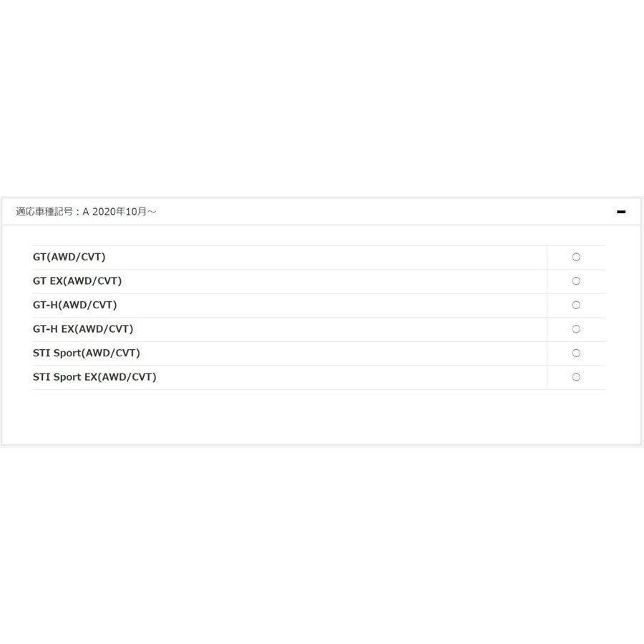Pick the STI Sport EX(AWD/CVT) circle mark
This screenshot has height=644, width=644.
click(x=576, y=377)
